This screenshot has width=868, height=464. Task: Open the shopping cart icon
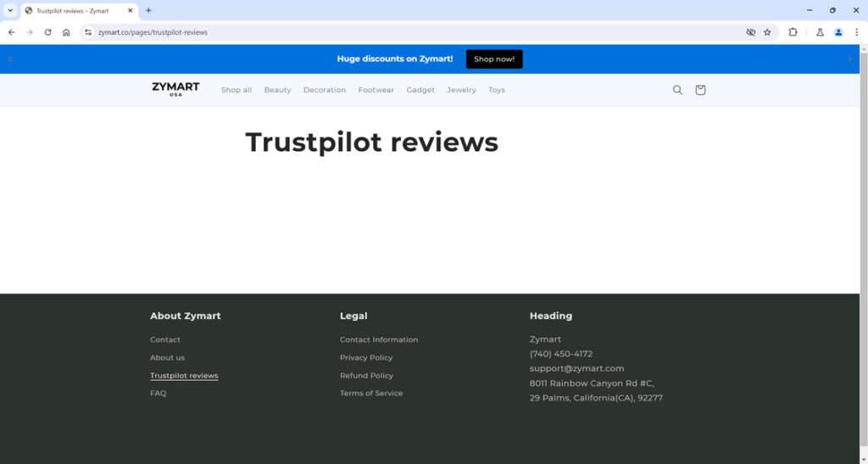point(700,90)
